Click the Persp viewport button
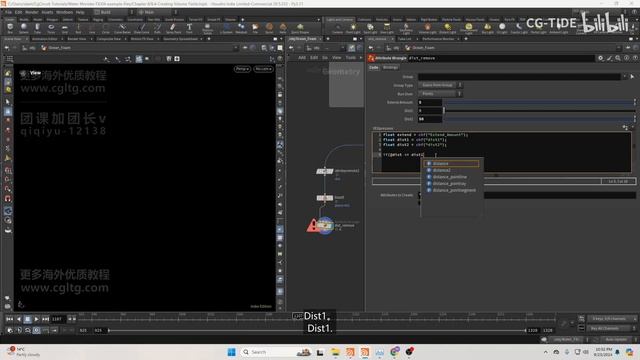The image size is (640, 360). pyautogui.click(x=242, y=69)
